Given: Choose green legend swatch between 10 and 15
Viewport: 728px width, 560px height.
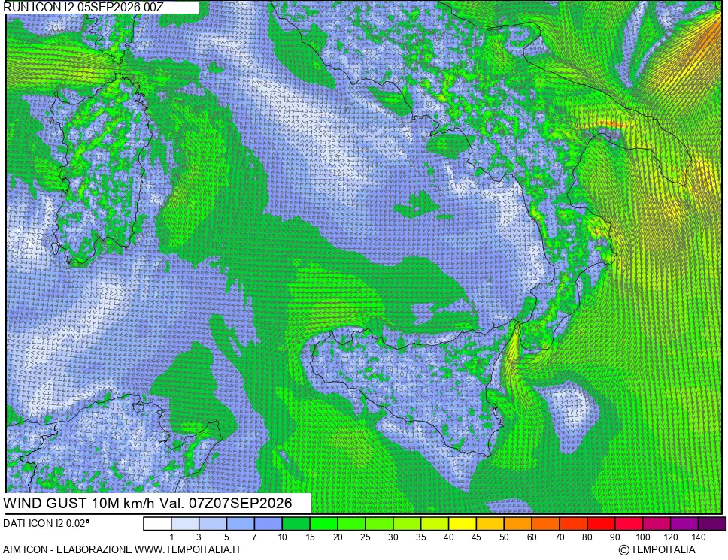Looking at the screenshot, I should (296, 524).
